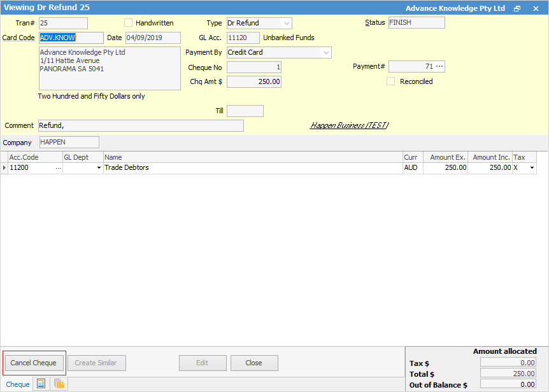Screen dimensions: 549x392
Task: Click the ellipsis in the Payment# field
Action: pyautogui.click(x=439, y=67)
